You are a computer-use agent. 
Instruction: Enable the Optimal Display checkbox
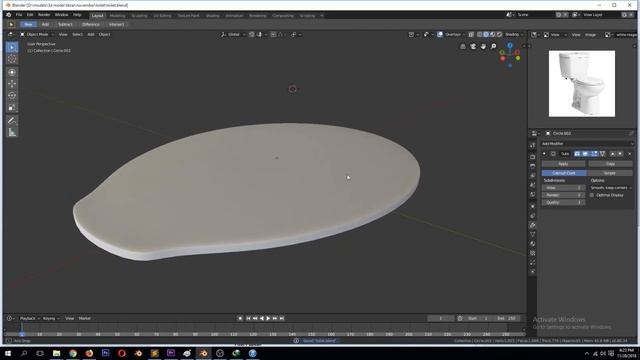click(x=592, y=195)
